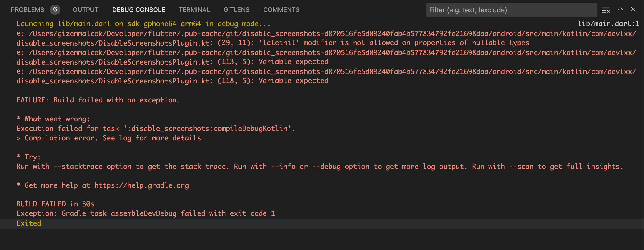Close the bottom panel

(x=633, y=9)
